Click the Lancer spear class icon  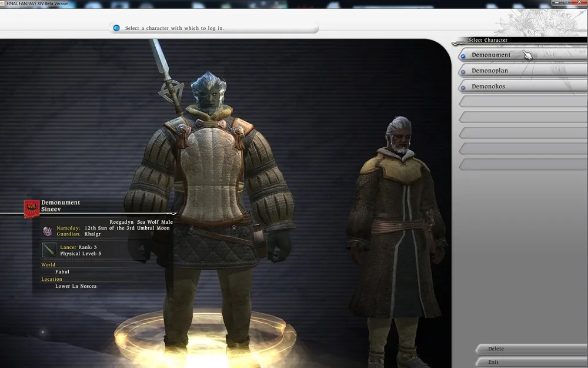[x=49, y=250]
